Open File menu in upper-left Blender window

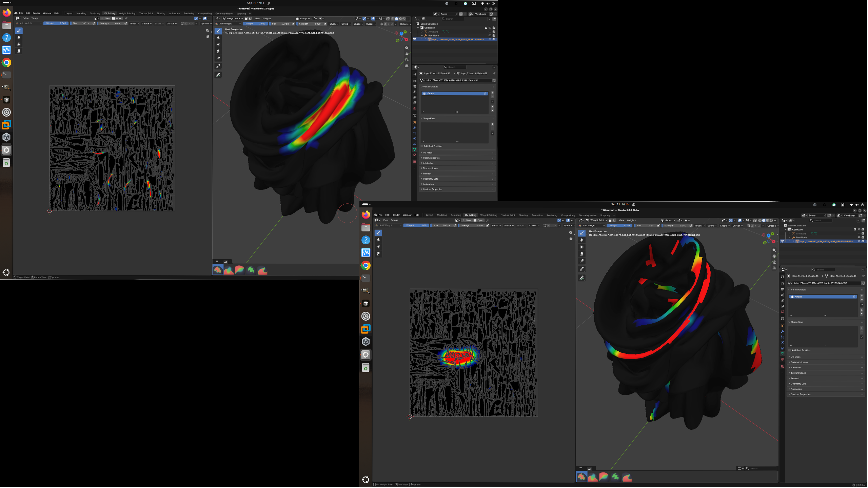coord(21,13)
